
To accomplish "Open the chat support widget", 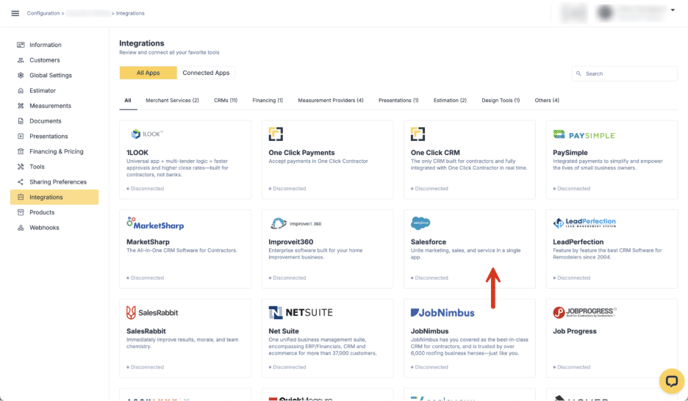I will (670, 381).
